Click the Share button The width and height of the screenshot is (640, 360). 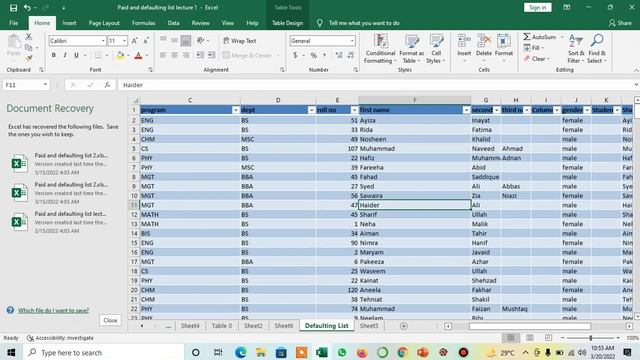click(x=620, y=23)
